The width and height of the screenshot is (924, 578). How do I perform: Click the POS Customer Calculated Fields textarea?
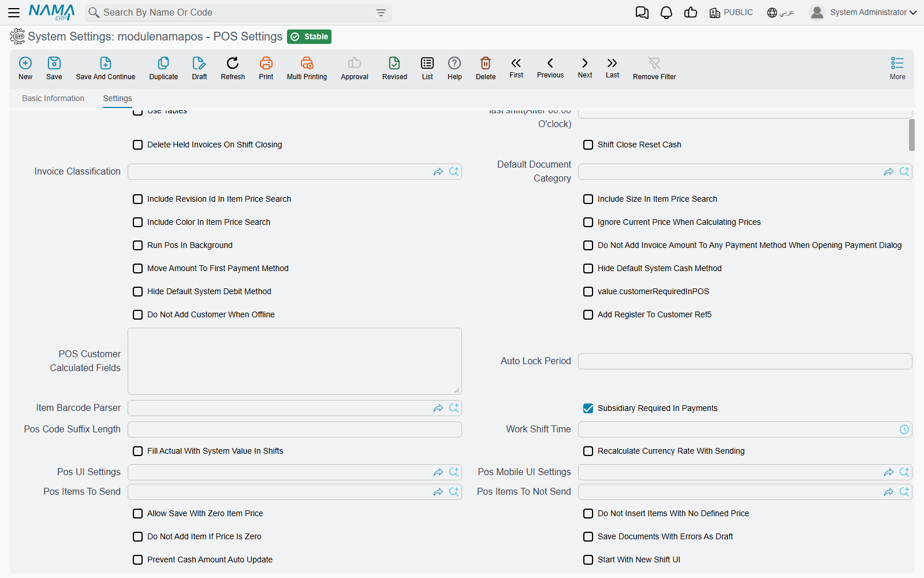pos(295,361)
